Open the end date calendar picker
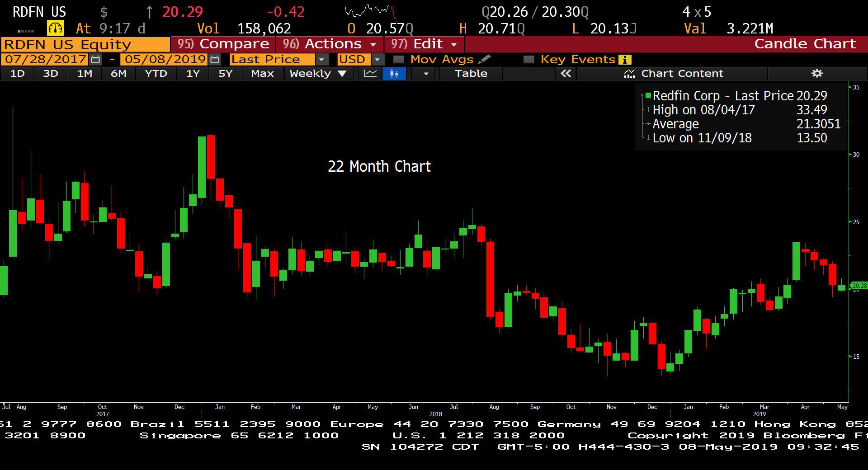This screenshot has width=868, height=470. pos(215,59)
